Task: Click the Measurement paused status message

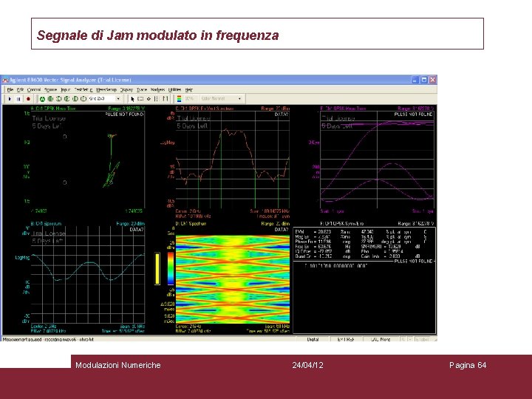Action: click(48, 339)
